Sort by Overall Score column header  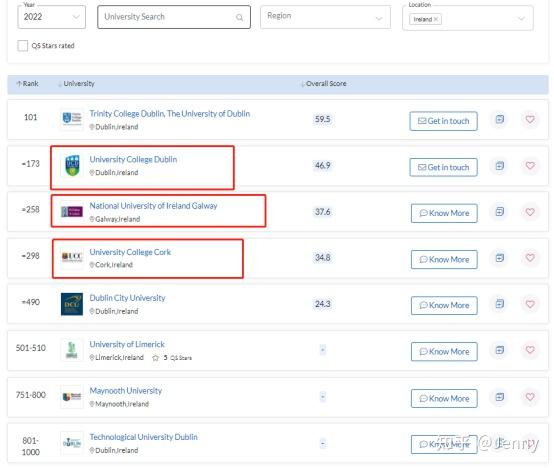324,84
